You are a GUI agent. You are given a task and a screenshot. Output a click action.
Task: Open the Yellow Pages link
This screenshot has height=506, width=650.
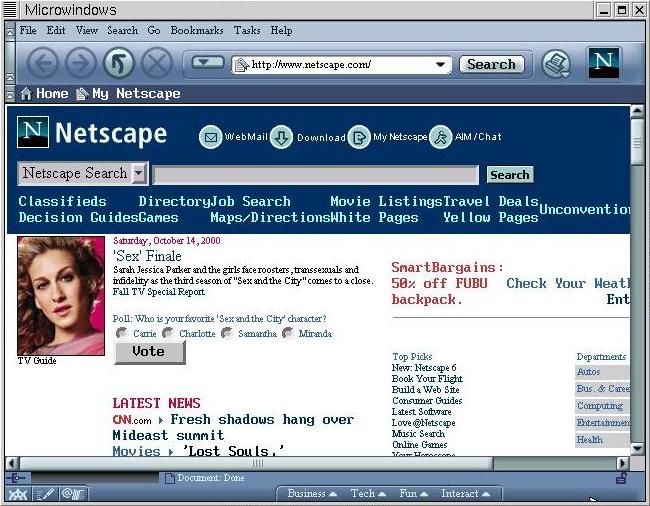point(490,218)
